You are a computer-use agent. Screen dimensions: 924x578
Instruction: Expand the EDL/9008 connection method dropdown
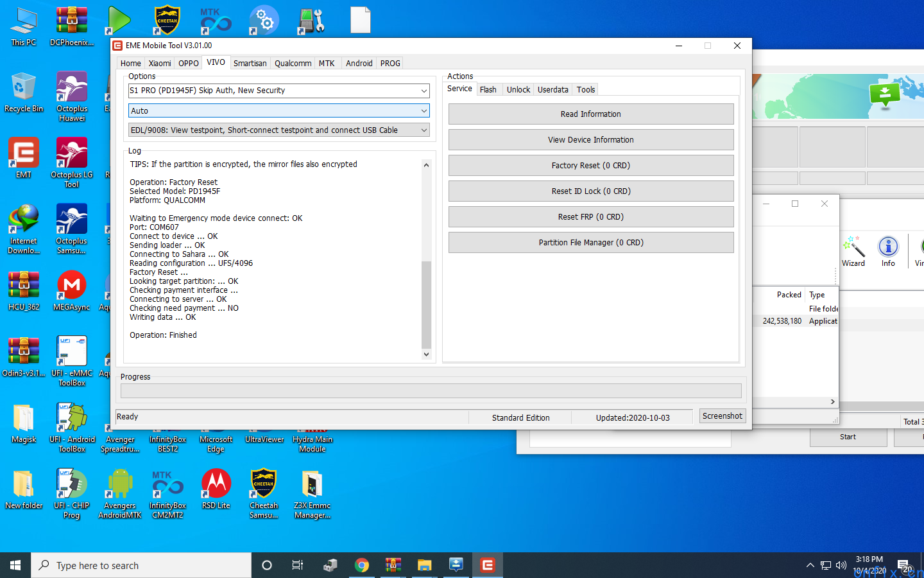[278, 130]
